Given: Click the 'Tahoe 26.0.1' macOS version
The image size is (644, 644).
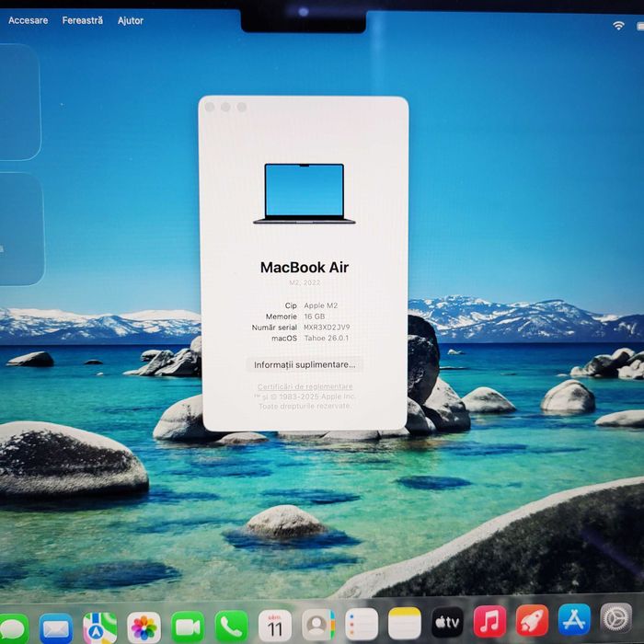Looking at the screenshot, I should click(x=327, y=338).
